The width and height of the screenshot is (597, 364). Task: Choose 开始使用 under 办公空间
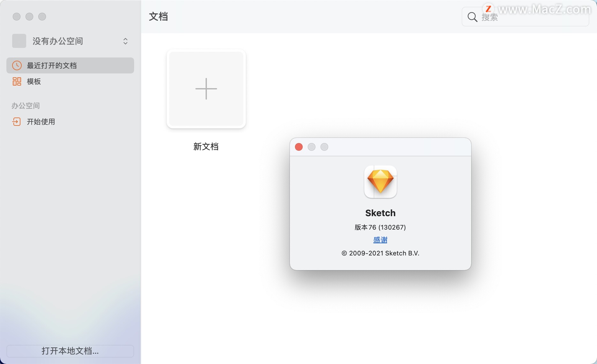(70, 122)
